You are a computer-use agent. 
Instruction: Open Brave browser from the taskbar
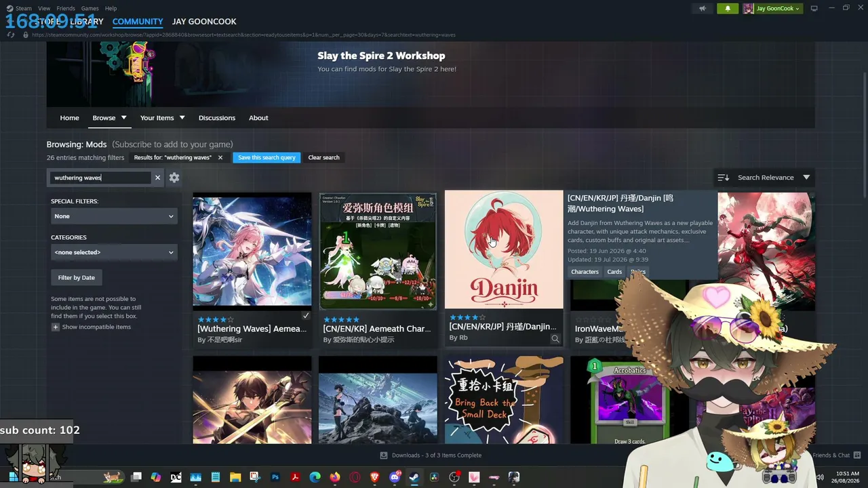pos(375,477)
